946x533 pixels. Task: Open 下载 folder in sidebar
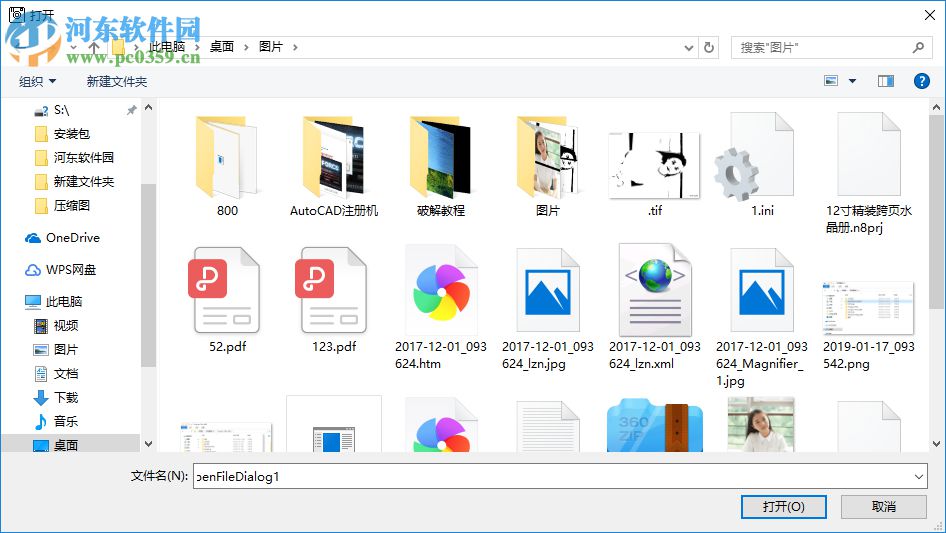click(x=56, y=398)
